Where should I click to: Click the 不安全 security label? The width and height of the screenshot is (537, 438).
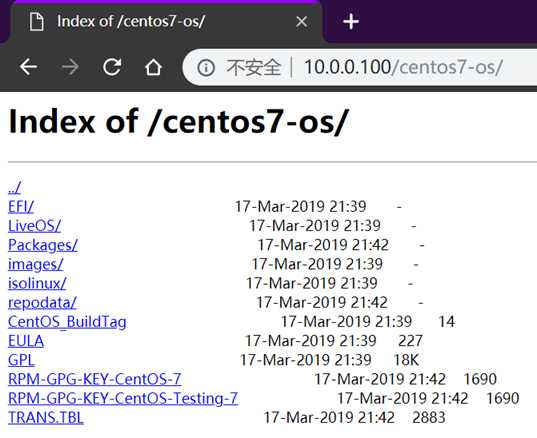point(254,67)
